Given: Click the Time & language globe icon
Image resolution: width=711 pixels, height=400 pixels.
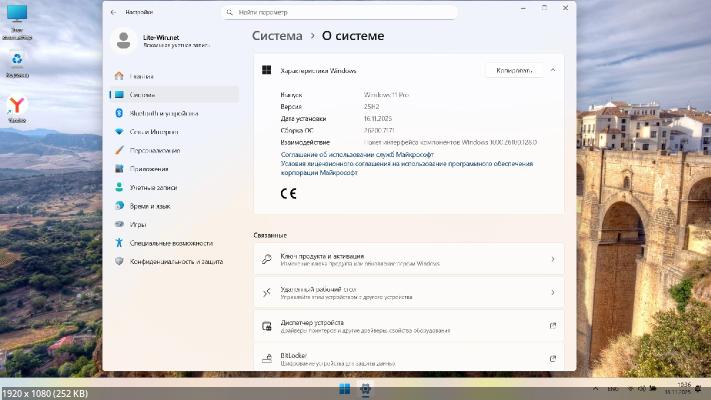Looking at the screenshot, I should pyautogui.click(x=120, y=205).
